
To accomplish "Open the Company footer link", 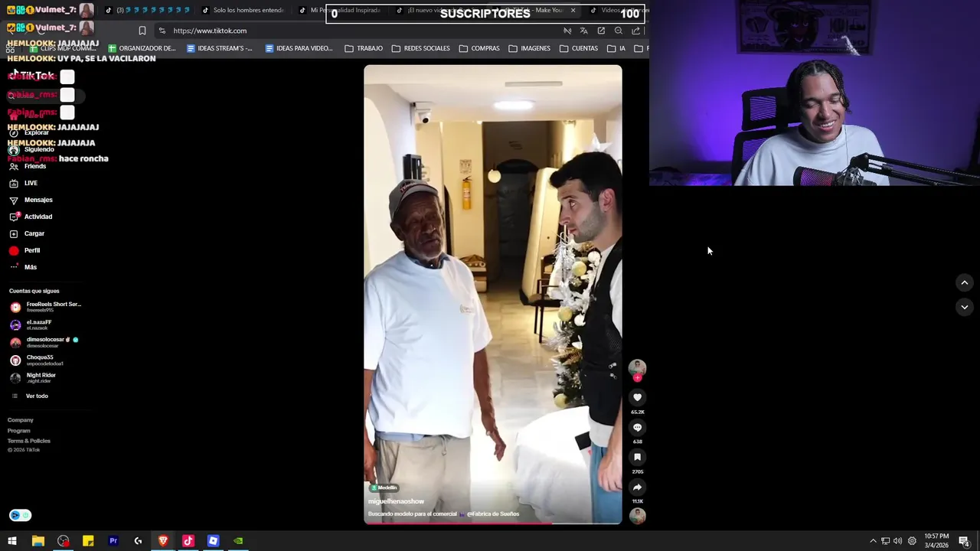I will 21,420.
